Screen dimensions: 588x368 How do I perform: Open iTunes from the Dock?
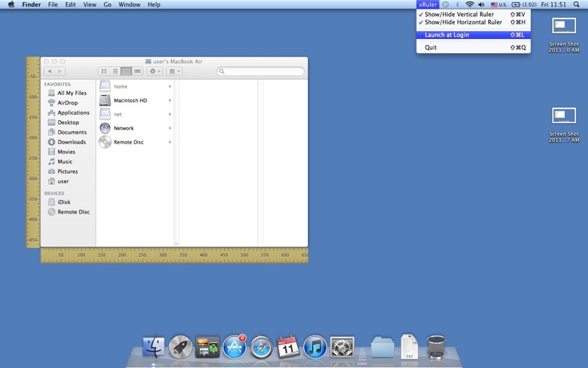pos(315,347)
